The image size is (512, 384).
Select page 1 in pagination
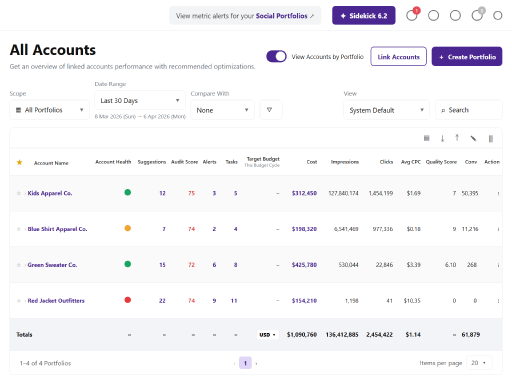click(x=245, y=363)
